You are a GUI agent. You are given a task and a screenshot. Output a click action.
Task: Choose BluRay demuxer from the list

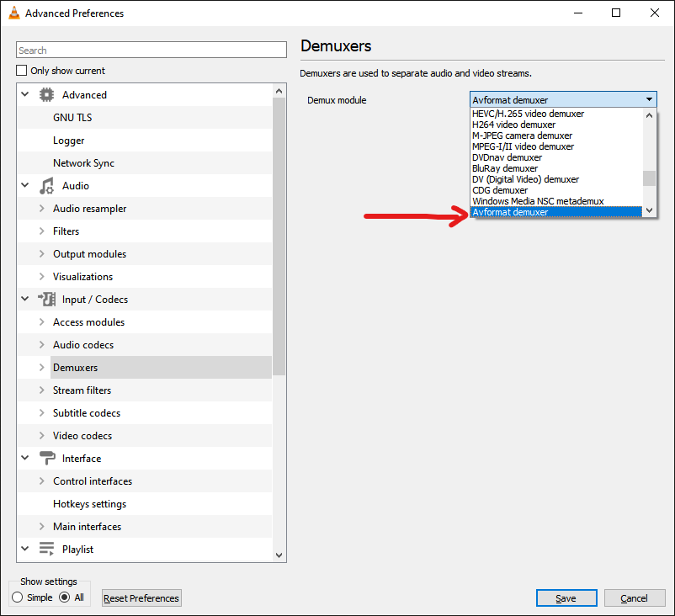coord(505,168)
